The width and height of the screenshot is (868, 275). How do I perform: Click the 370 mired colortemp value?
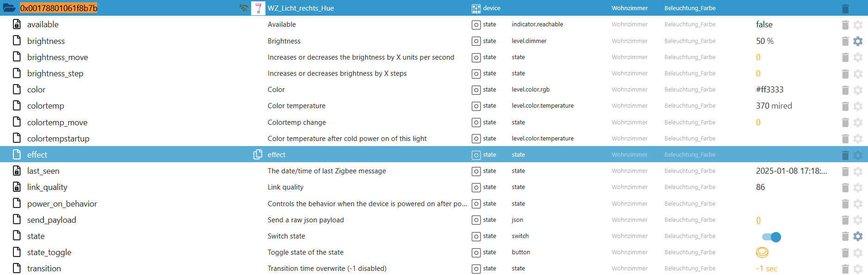(x=774, y=106)
